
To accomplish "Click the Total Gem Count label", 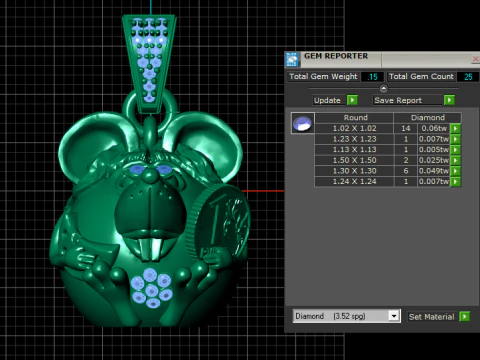I will click(421, 77).
